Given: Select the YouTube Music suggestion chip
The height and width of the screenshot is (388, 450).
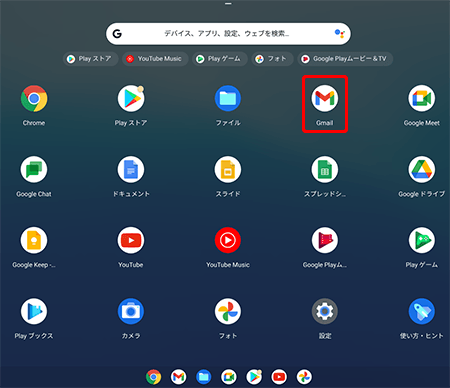Looking at the screenshot, I should [155, 59].
